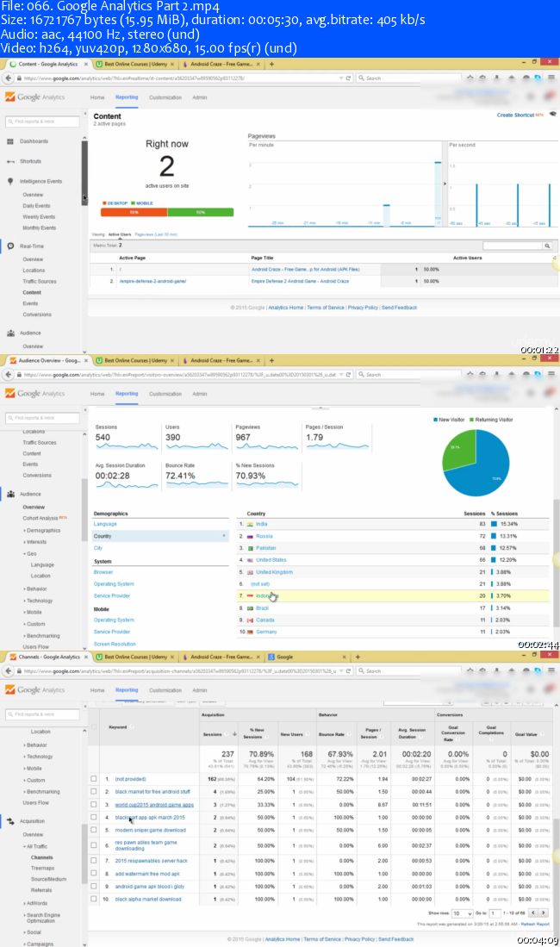Reload the page in Content browser window

[348, 78]
